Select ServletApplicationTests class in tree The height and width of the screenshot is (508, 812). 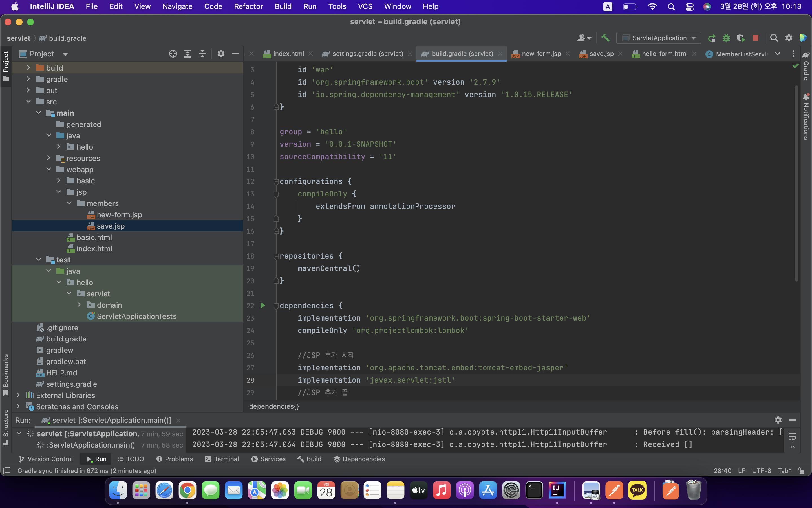136,316
